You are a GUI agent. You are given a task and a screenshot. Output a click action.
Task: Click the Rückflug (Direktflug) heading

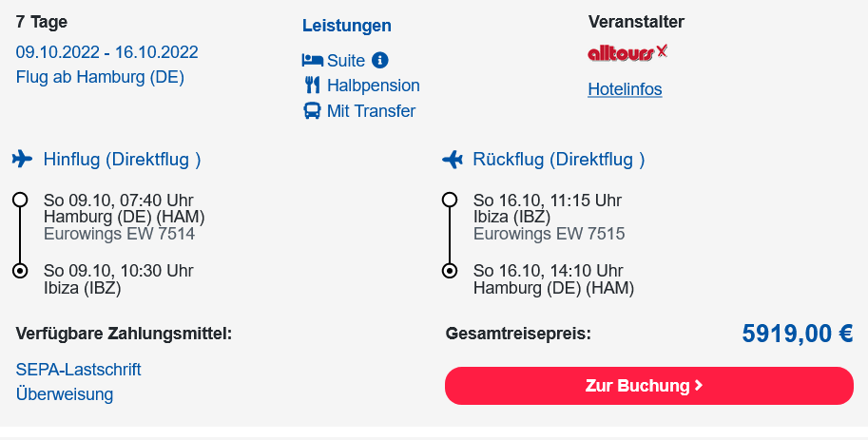559,160
